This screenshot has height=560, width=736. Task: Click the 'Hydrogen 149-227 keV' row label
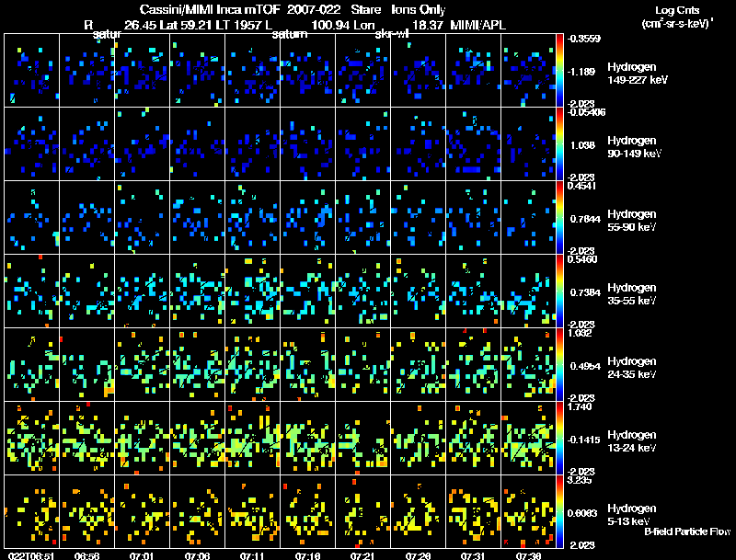click(x=638, y=74)
